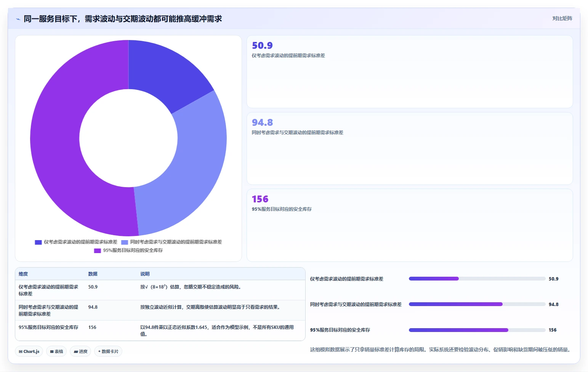Click legend label 95%服务目标对应的安全库存 under chart

[x=133, y=250]
